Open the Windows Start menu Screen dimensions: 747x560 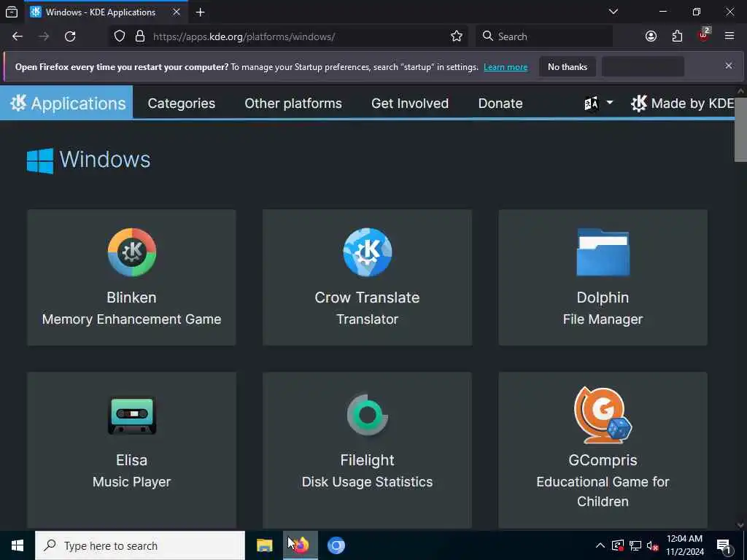18,545
